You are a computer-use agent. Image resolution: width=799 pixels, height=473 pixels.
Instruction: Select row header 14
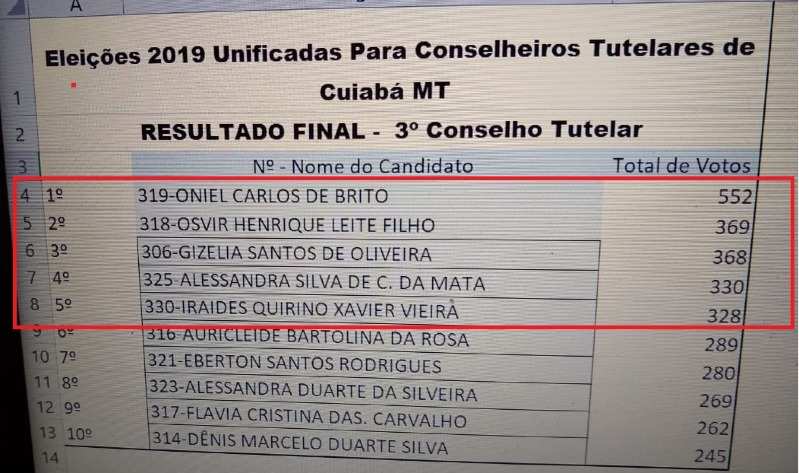coord(50,457)
